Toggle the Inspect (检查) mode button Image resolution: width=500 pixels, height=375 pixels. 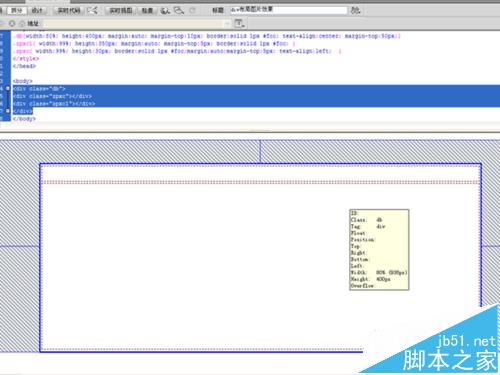click(x=147, y=10)
